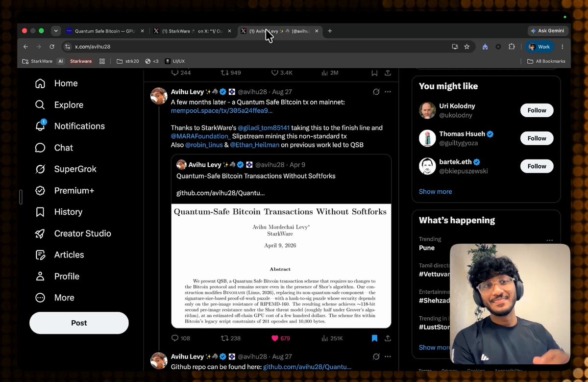Click the Post button
Screen dimensions: 588x382
point(79,323)
